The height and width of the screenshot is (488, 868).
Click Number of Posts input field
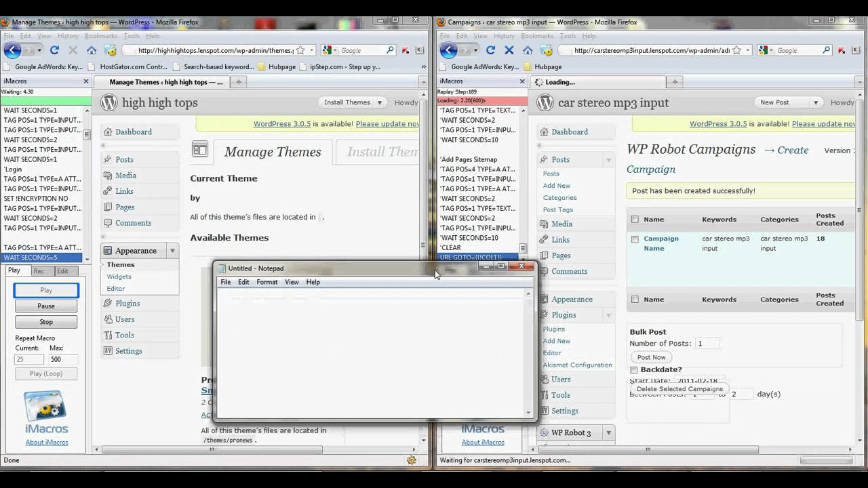(x=708, y=344)
